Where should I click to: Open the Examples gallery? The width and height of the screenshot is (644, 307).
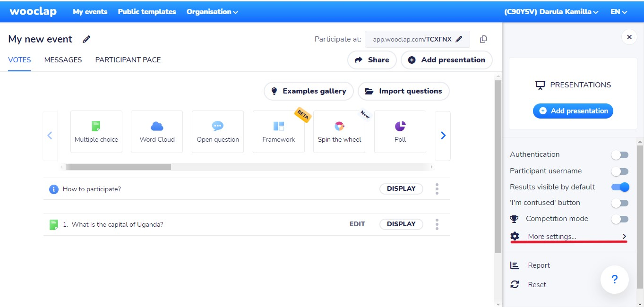pyautogui.click(x=309, y=91)
